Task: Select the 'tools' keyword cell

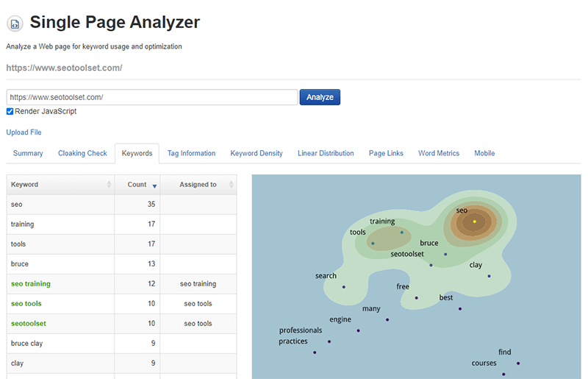Action: pos(60,244)
